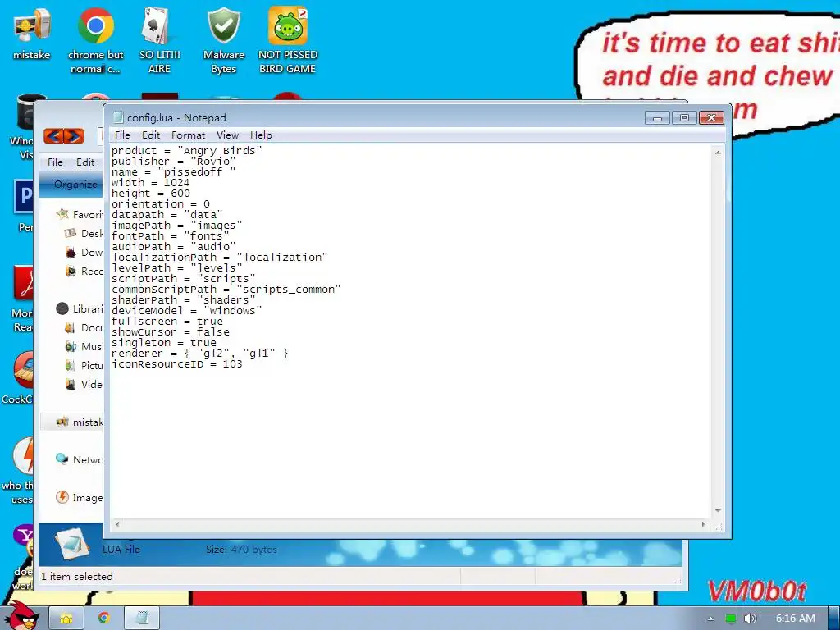Viewport: 840px width, 630px height.
Task: Show hidden tray icons arrow
Action: coord(710,619)
